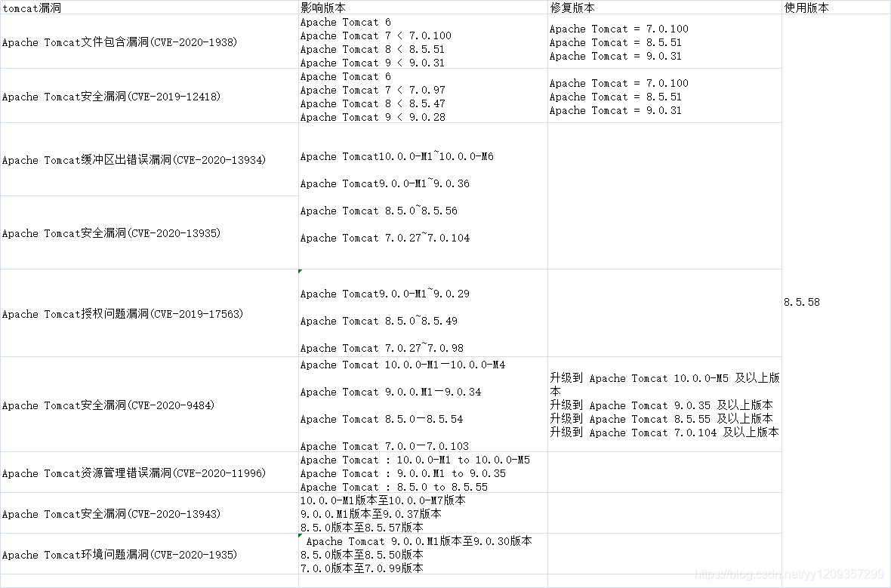Image resolution: width=891 pixels, height=588 pixels.
Task: Click the CVE-2020-9484 security vulnerability cell
Action: (x=150, y=405)
